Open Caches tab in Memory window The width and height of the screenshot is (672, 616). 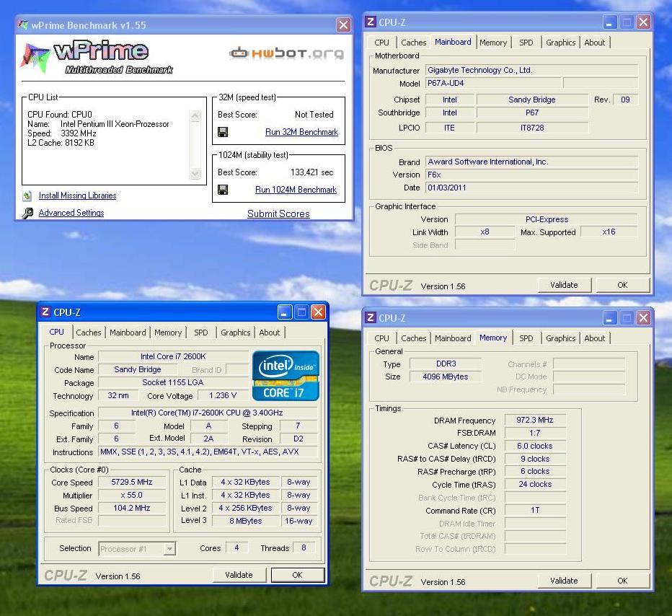click(414, 338)
